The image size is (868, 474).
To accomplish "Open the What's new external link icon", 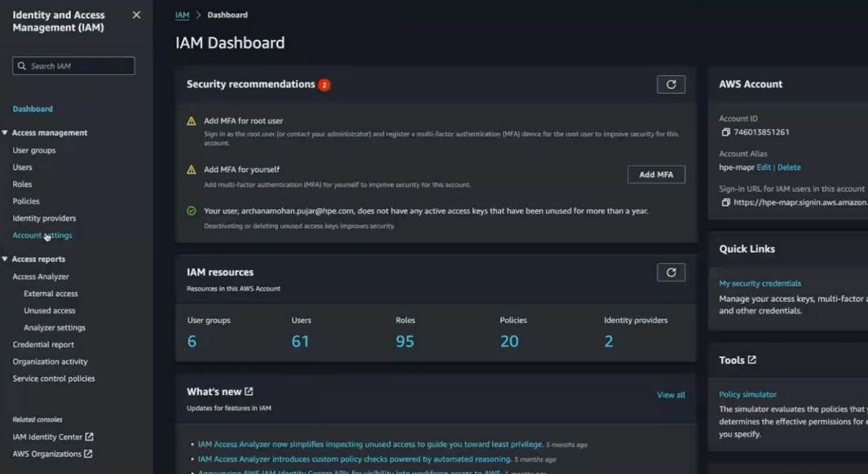I will [249, 392].
